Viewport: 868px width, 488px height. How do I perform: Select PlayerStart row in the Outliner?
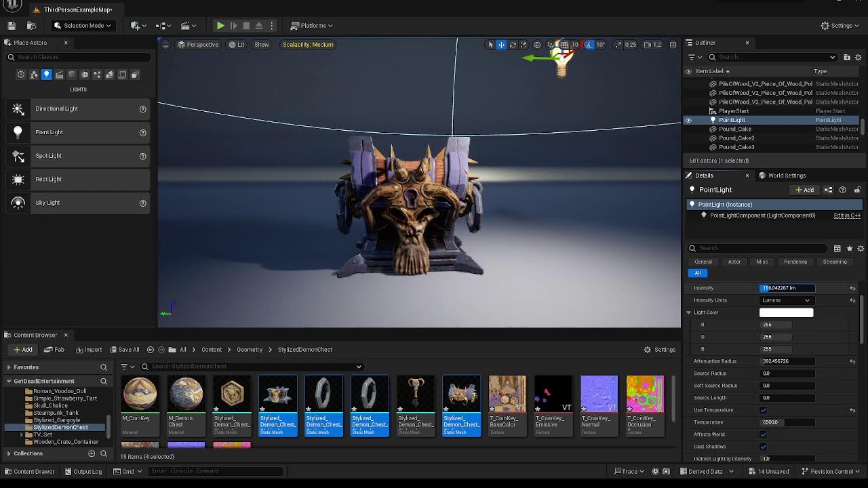point(772,111)
